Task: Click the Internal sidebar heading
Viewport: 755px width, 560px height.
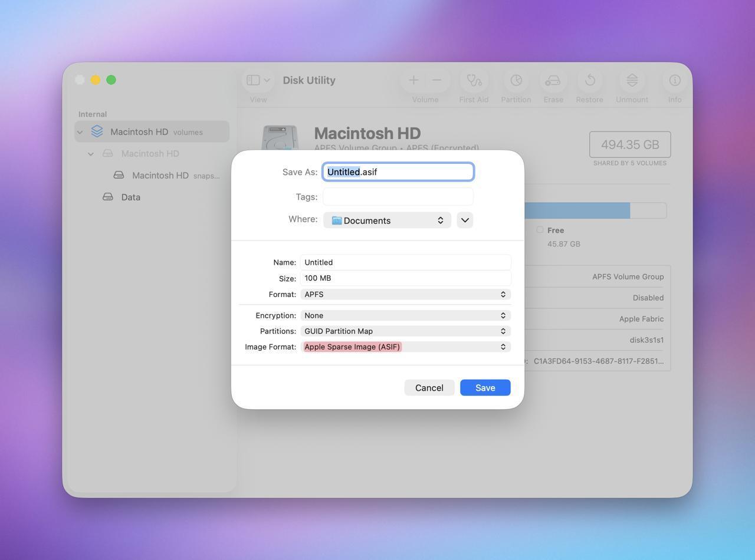Action: (93, 114)
